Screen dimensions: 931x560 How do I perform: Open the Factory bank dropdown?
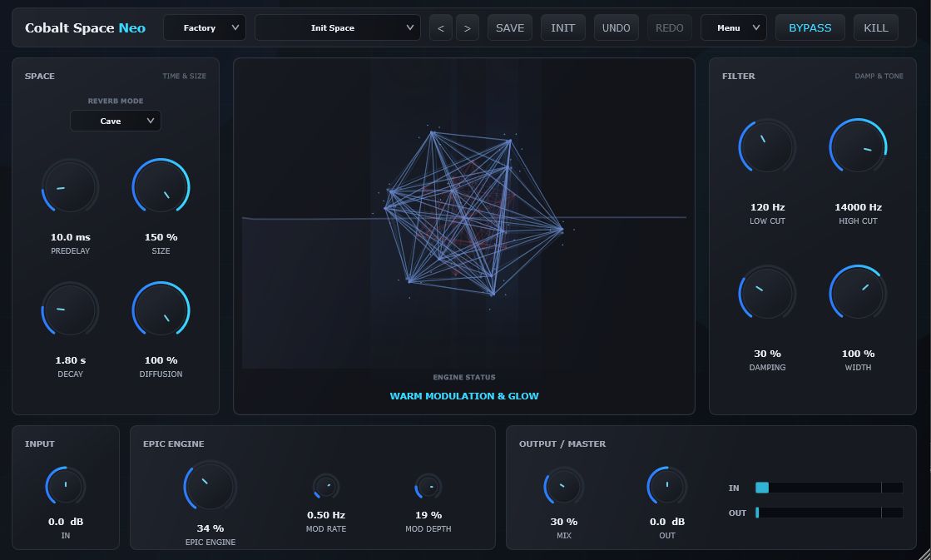pyautogui.click(x=204, y=28)
